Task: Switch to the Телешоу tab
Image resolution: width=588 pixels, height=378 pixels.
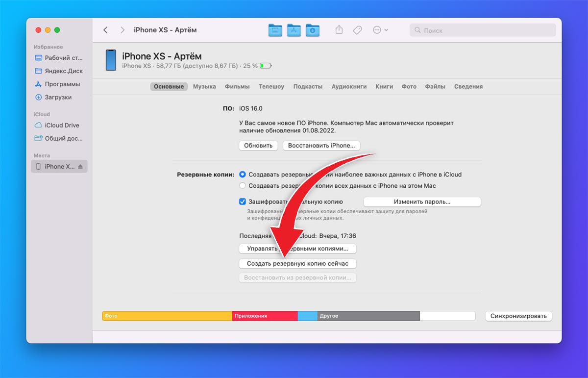Action: click(271, 87)
